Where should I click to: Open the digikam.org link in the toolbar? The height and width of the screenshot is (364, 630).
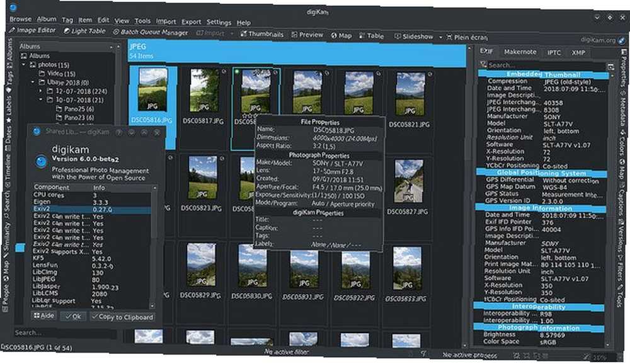[603, 40]
